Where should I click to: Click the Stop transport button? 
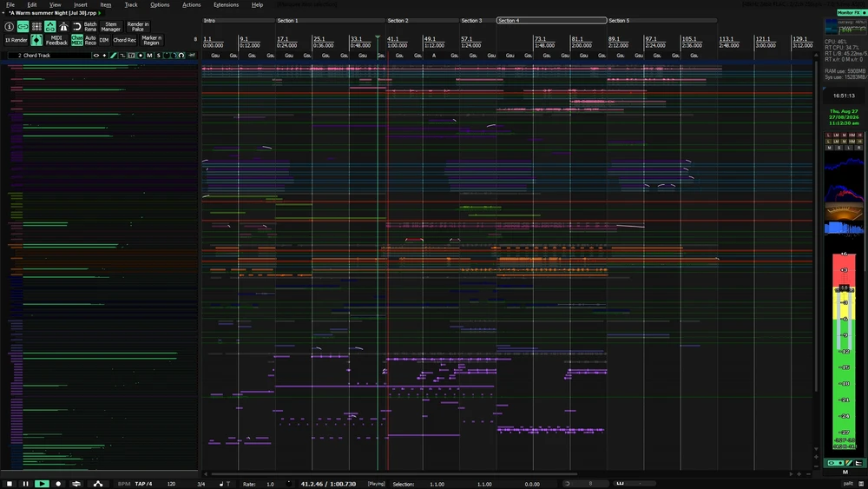point(10,484)
